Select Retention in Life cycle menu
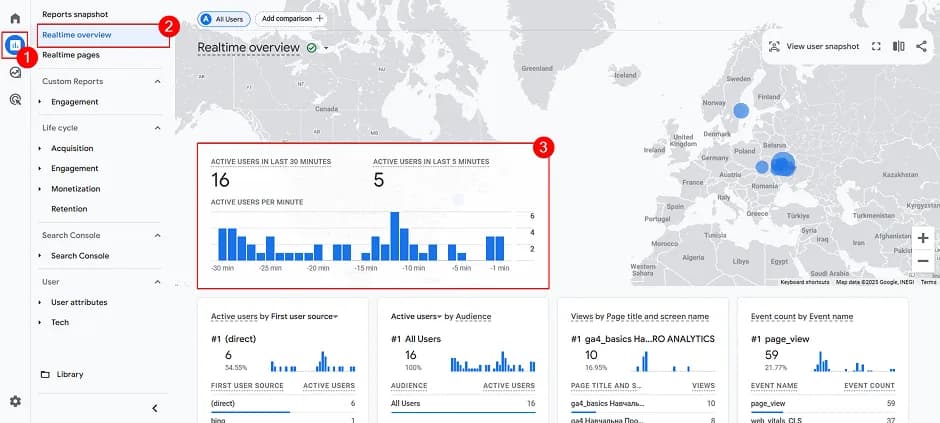This screenshot has height=423, width=940. [x=69, y=209]
